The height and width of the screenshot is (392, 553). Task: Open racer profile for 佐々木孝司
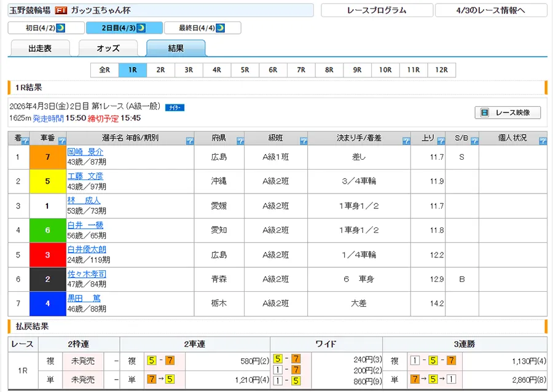(87, 275)
